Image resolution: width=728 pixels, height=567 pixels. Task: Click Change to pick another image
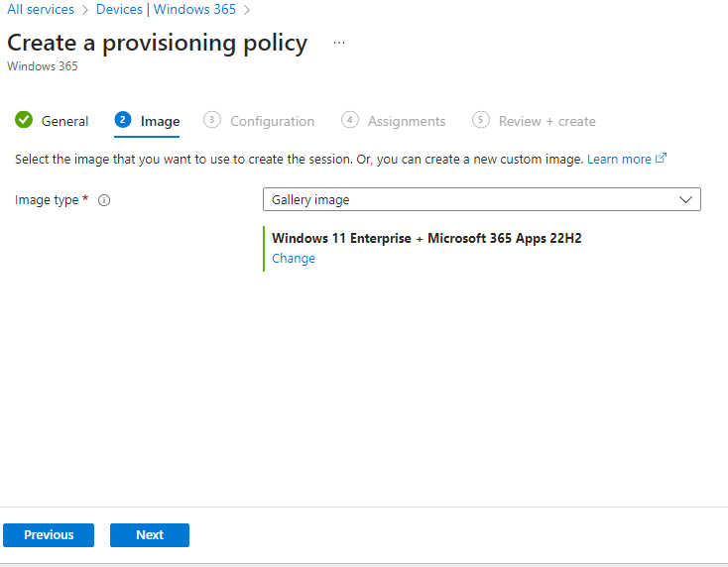point(294,258)
